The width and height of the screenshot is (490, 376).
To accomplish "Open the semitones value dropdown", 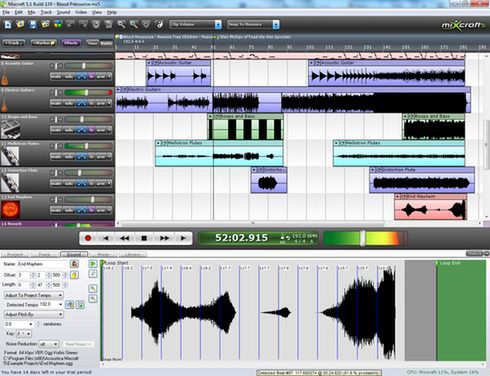I will pos(31,324).
